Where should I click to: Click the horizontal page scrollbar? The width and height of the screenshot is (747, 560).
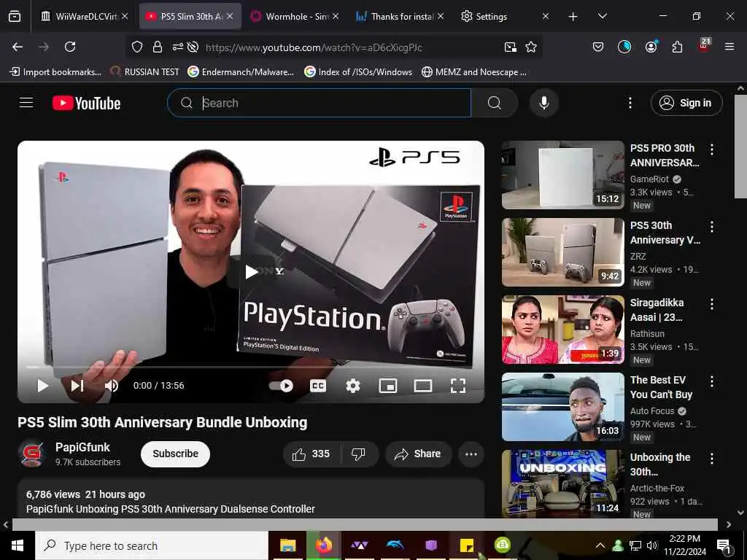(365, 524)
